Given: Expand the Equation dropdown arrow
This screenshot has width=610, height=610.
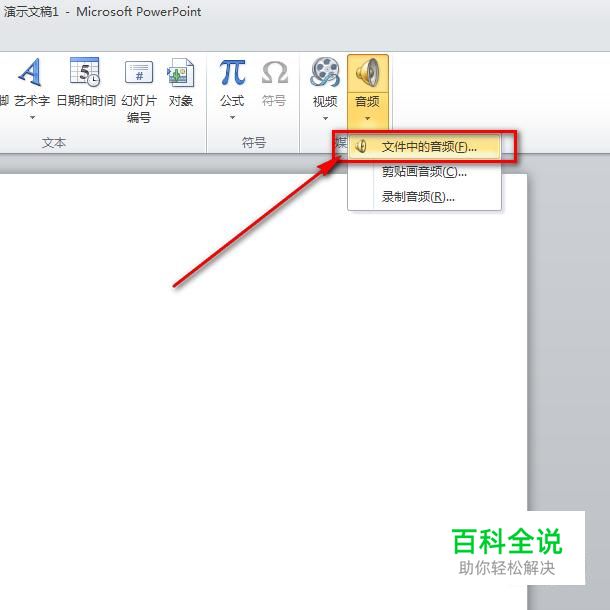Looking at the screenshot, I should coord(232,117).
